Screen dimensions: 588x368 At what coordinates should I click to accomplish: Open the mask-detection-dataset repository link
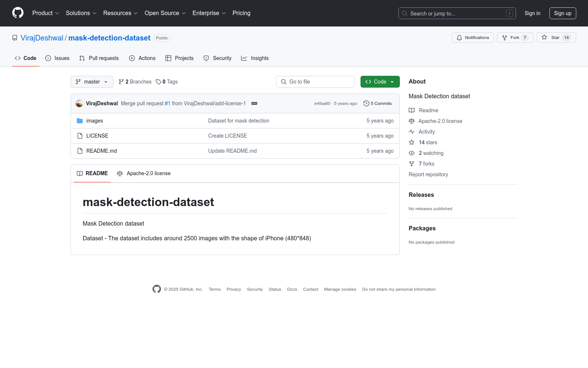[110, 38]
